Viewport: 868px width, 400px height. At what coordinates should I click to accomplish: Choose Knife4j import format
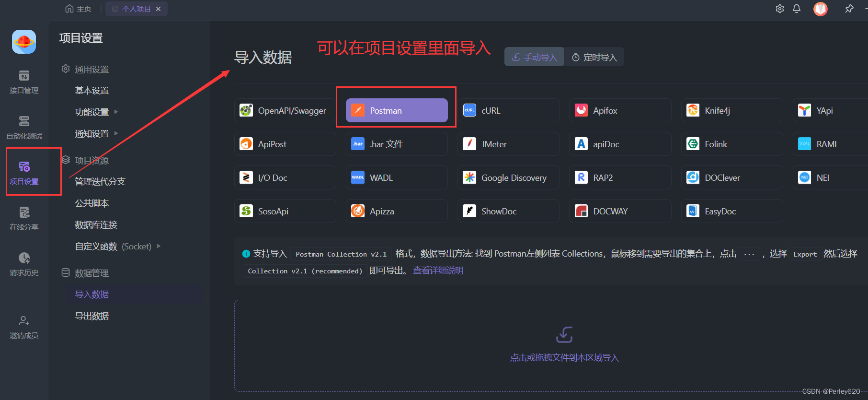click(x=732, y=110)
